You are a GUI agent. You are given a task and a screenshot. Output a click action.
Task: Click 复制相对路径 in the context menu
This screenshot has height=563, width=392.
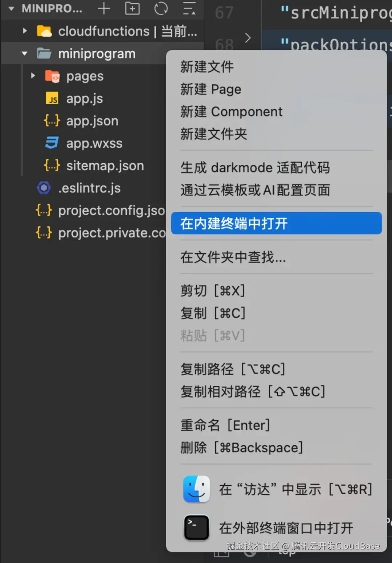point(253,392)
